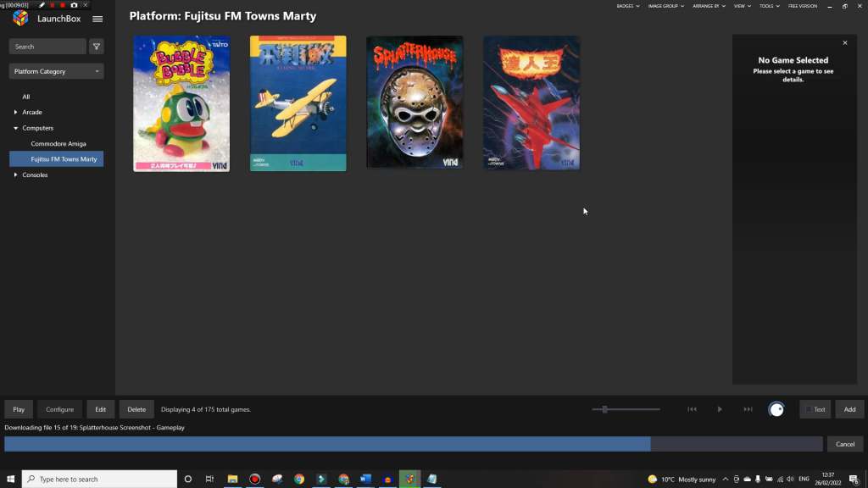The image size is (868, 488).
Task: Open the clock showing 12:37
Action: pos(827,480)
